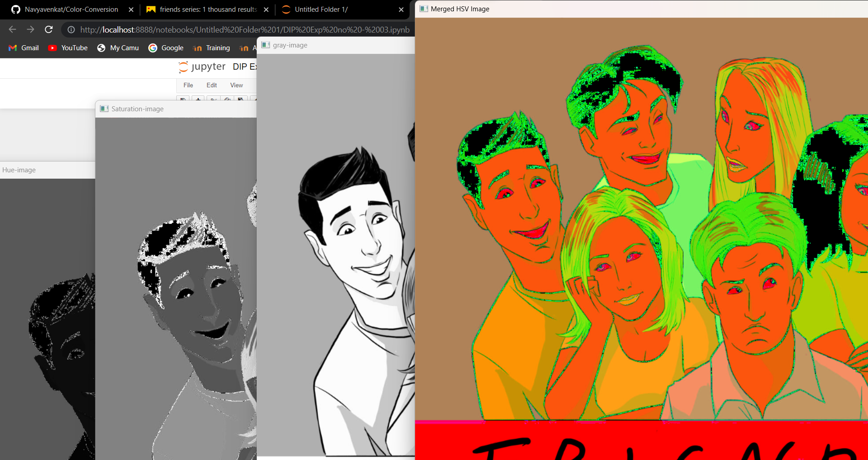
Task: Click the window icon of Saturation-image
Action: tap(104, 109)
